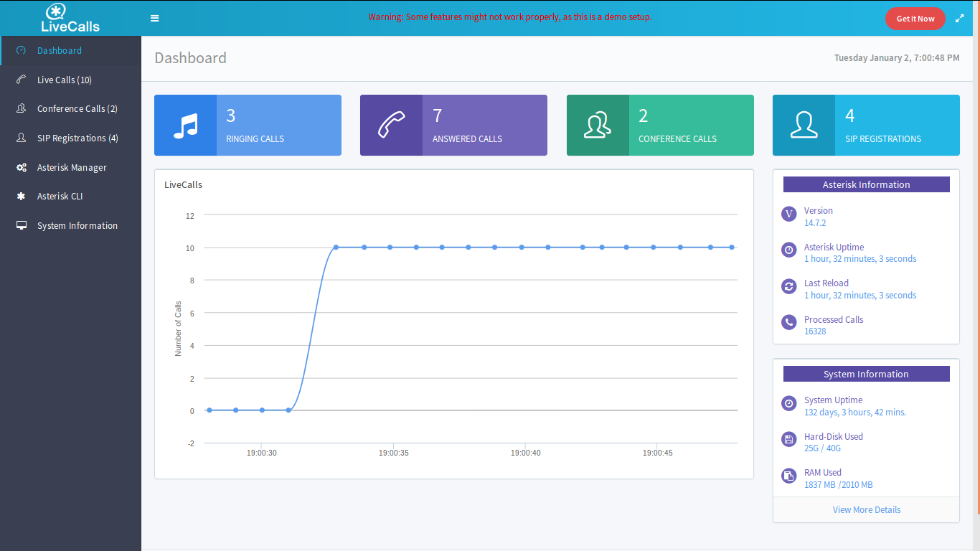
Task: Click the Get it Now button
Action: coord(915,19)
